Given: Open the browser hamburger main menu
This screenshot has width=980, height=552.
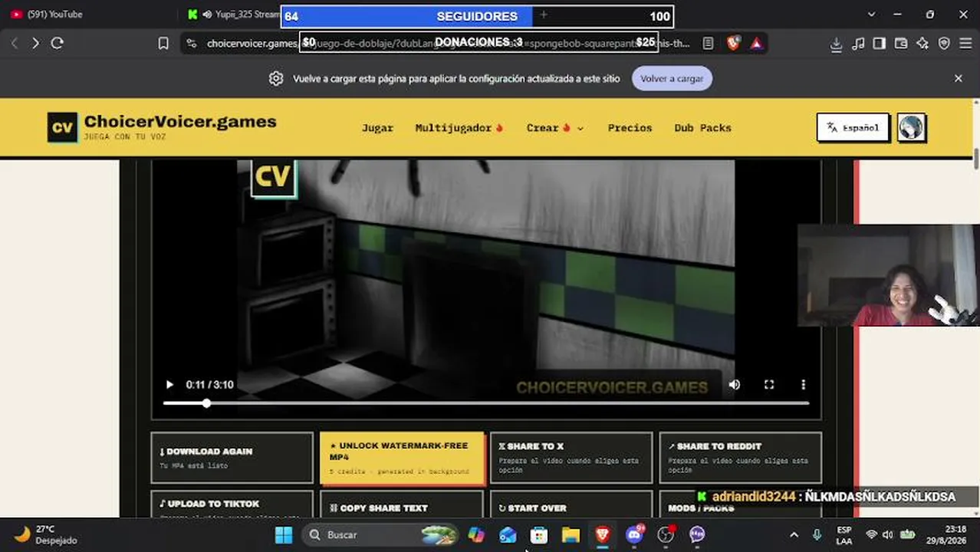Looking at the screenshot, I should click(965, 44).
